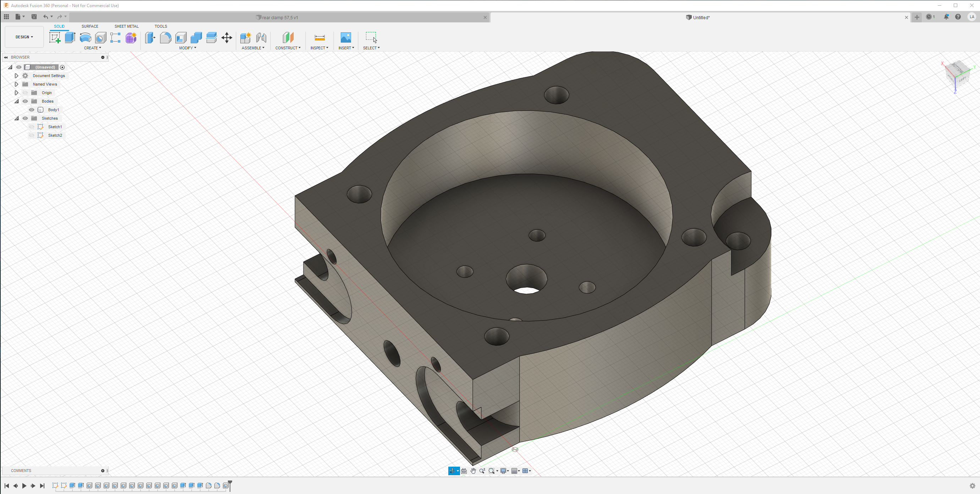Click the Measure tool under Inspect

[319, 37]
